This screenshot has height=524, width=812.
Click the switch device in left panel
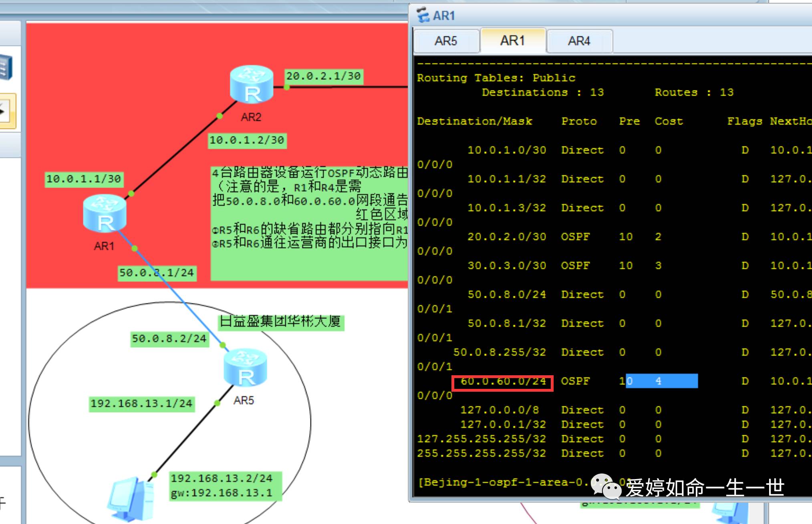coord(6,68)
